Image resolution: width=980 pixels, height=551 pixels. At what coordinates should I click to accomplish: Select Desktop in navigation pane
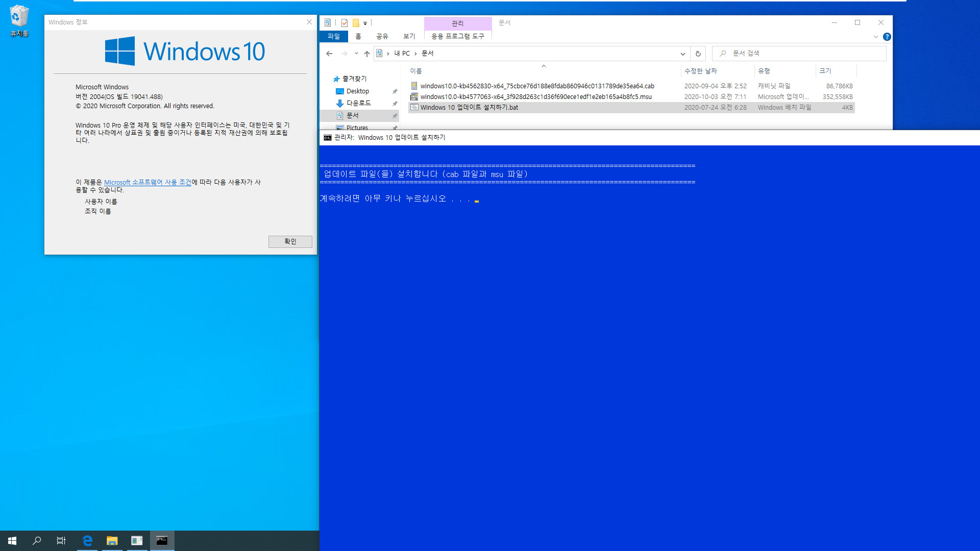(x=357, y=91)
